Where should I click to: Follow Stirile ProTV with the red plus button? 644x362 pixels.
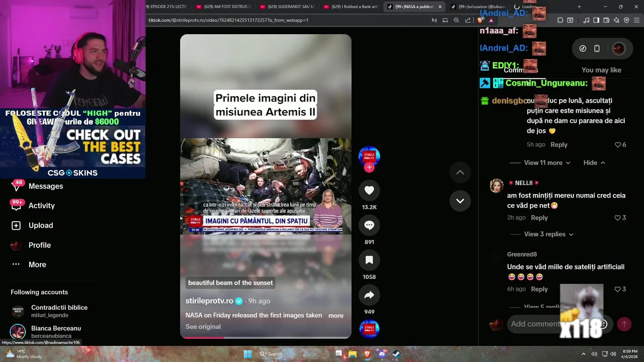click(369, 167)
